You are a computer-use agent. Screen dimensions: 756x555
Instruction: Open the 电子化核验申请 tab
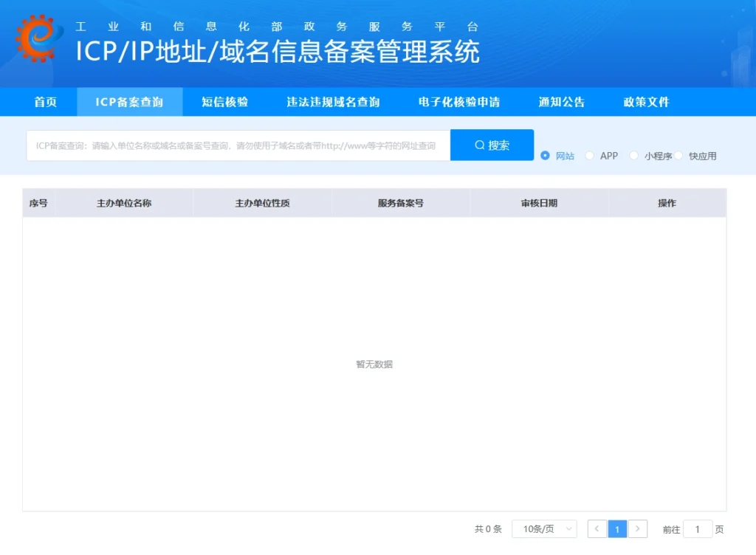[x=459, y=103]
